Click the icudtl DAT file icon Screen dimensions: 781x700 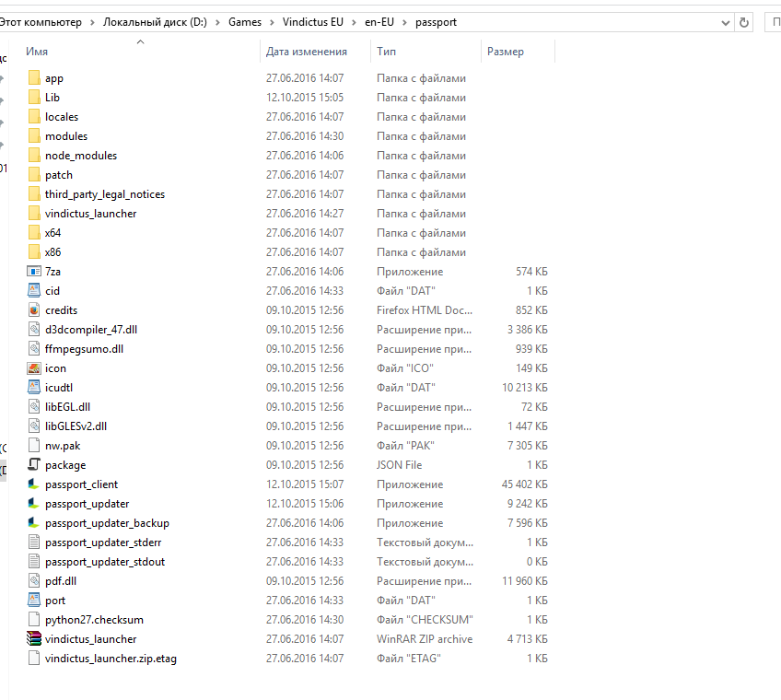[x=34, y=388]
